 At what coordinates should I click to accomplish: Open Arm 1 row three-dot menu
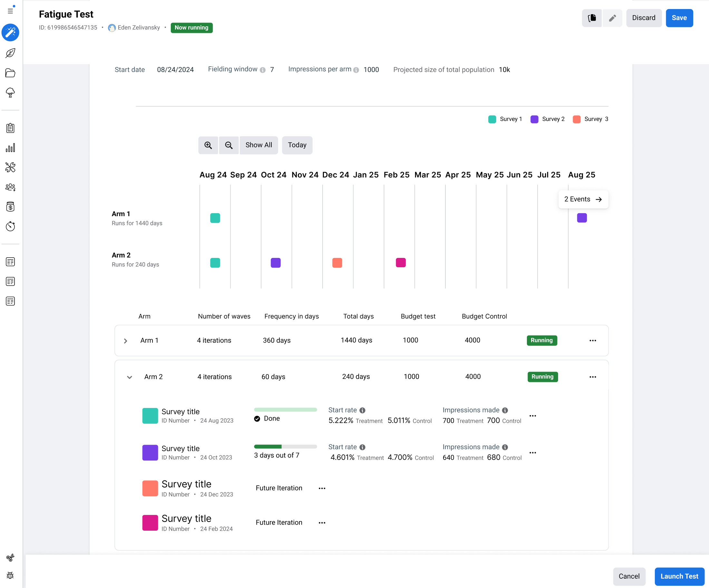pos(593,340)
